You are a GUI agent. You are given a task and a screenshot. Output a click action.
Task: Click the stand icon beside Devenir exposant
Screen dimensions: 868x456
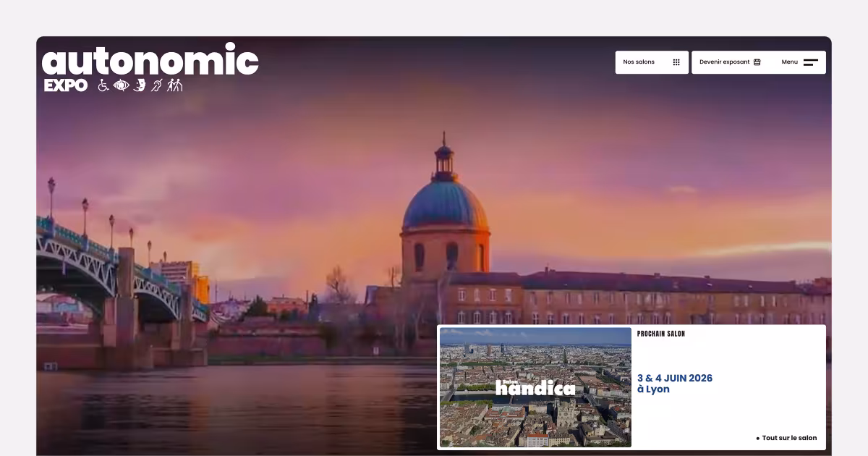click(x=757, y=62)
